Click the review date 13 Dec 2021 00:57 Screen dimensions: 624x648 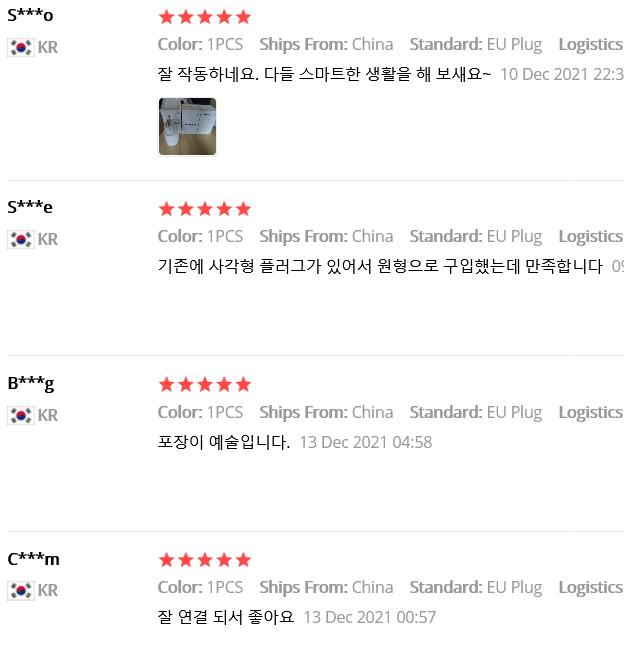tap(370, 617)
